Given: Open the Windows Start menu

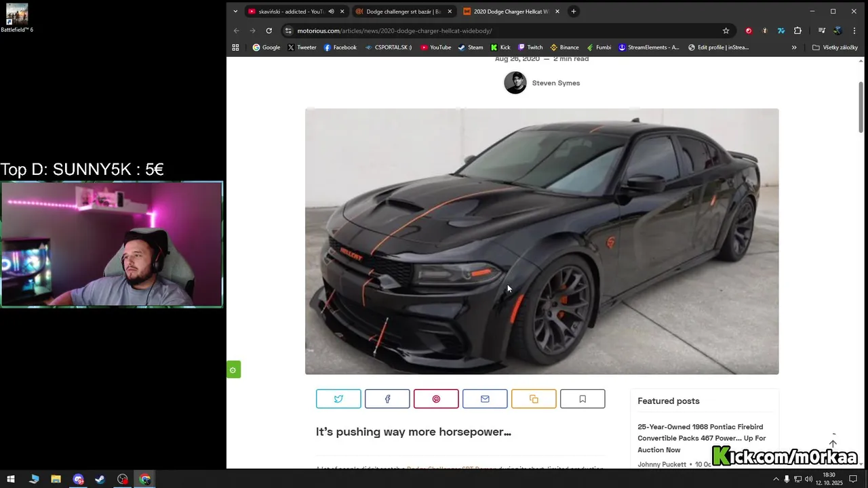Looking at the screenshot, I should coord(11,479).
